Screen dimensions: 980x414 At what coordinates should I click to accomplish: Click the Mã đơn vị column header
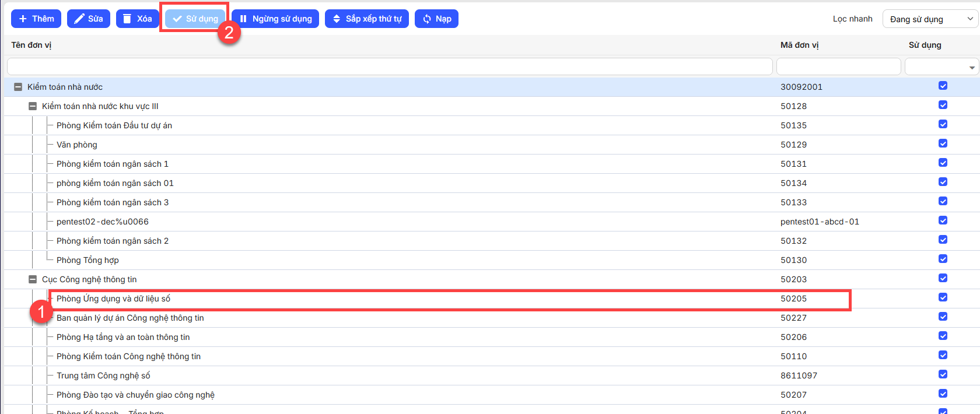coord(799,45)
